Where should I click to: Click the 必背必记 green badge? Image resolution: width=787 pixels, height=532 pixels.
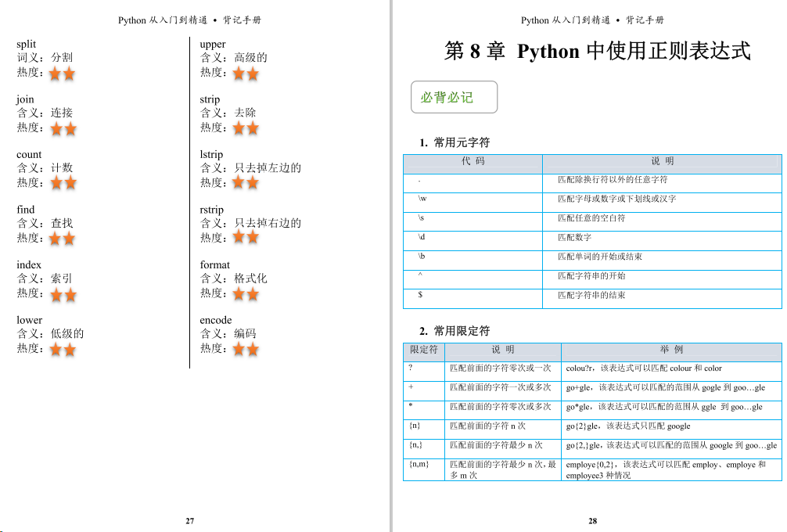click(454, 98)
